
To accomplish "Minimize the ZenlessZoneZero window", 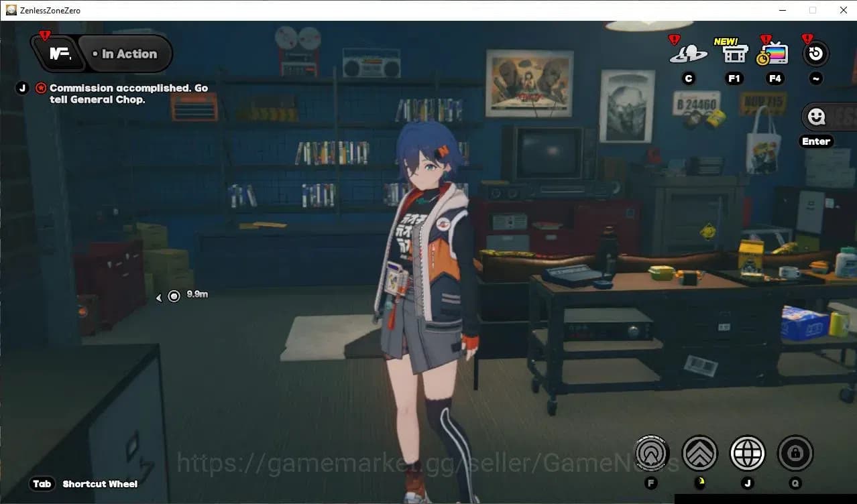I will click(x=783, y=10).
